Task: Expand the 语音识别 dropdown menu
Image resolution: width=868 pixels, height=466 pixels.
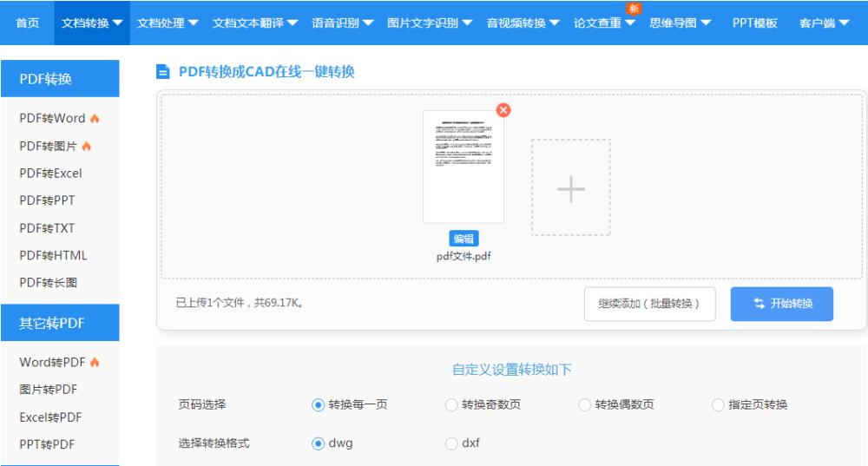Action: pos(342,23)
